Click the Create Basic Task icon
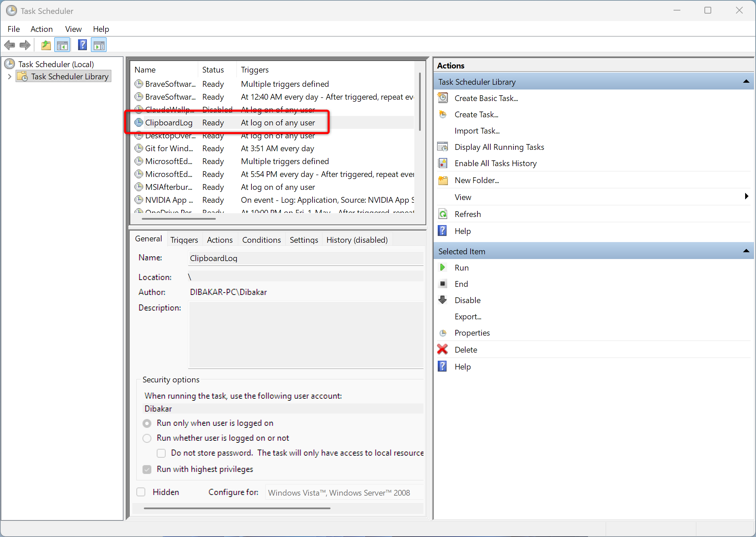This screenshot has width=756, height=537. (443, 98)
